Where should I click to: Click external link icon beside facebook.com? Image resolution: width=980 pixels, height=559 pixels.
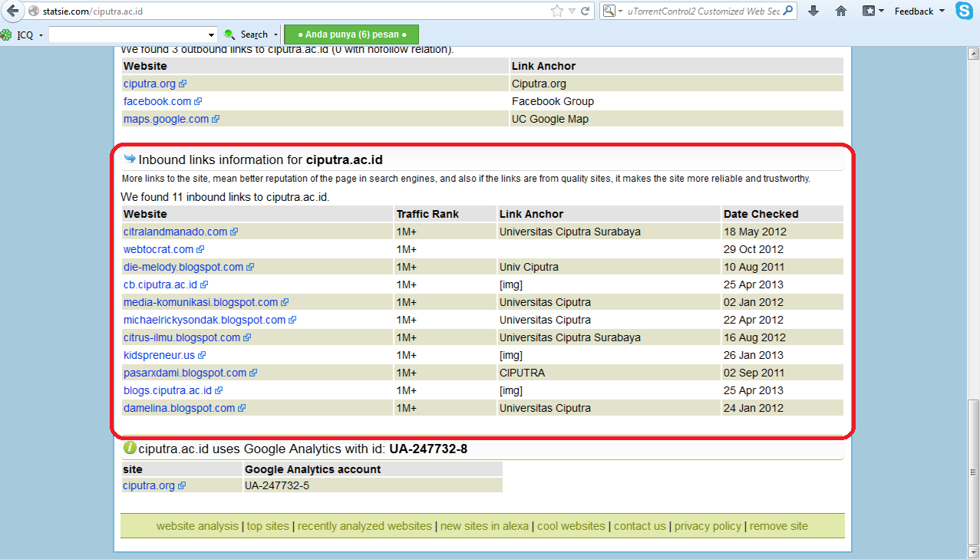click(198, 101)
